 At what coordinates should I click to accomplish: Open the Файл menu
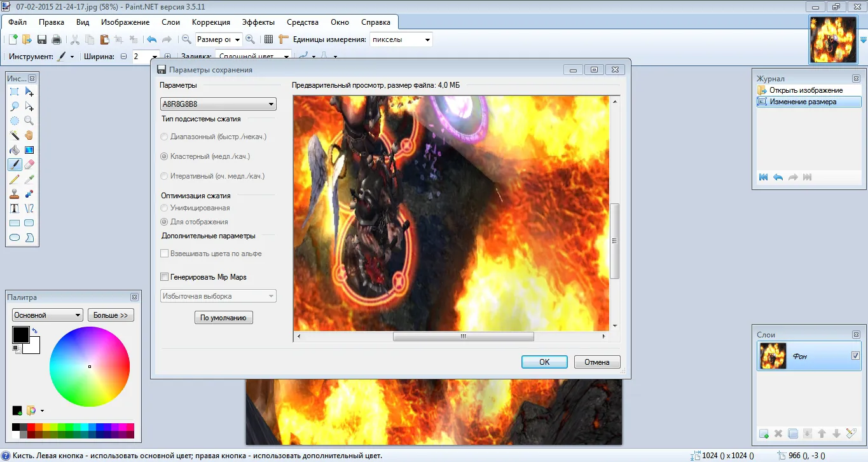pos(18,22)
